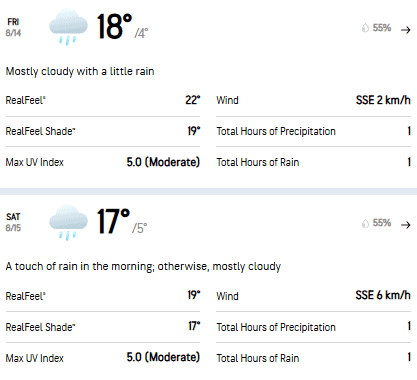Click Friday's 55% precipitation chance

pos(382,28)
